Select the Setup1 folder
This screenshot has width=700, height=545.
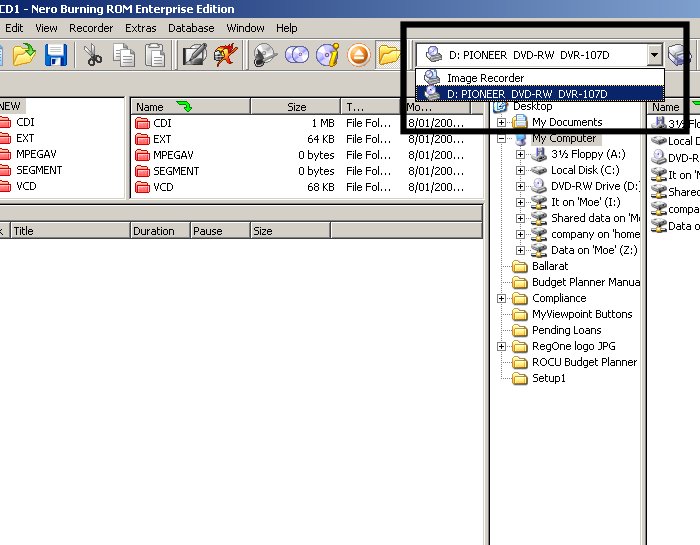pos(549,379)
